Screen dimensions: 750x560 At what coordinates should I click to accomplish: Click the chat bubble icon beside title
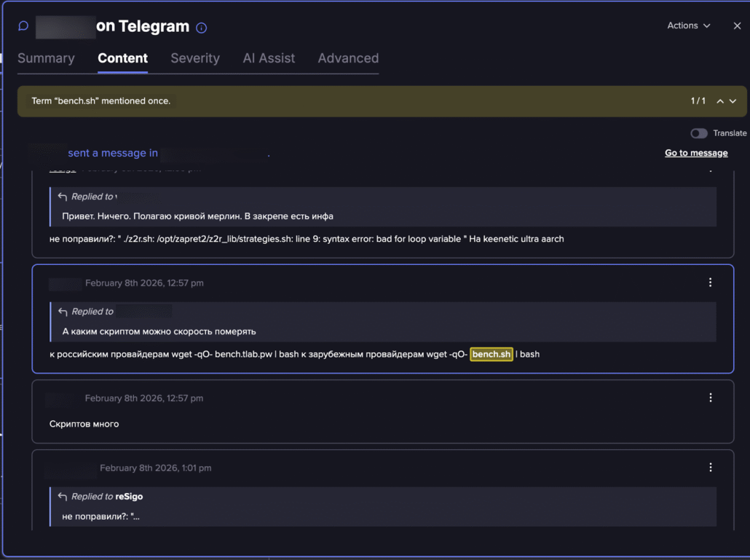[x=23, y=26]
